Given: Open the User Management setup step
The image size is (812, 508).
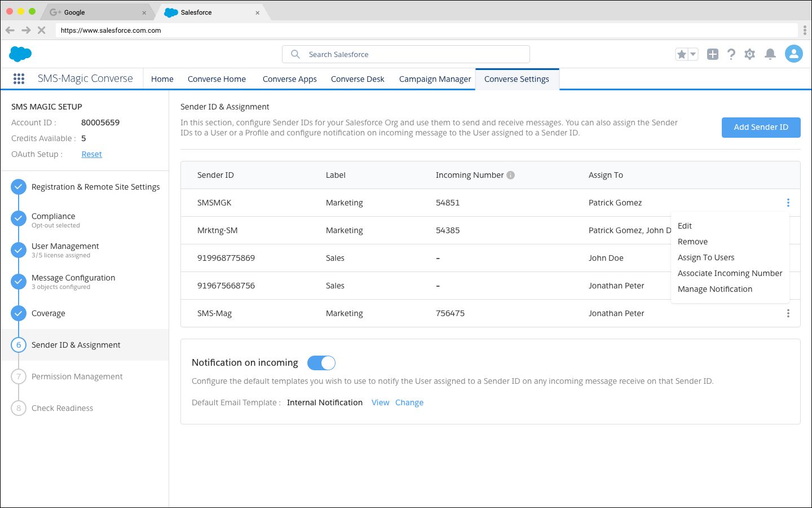Looking at the screenshot, I should [x=65, y=246].
